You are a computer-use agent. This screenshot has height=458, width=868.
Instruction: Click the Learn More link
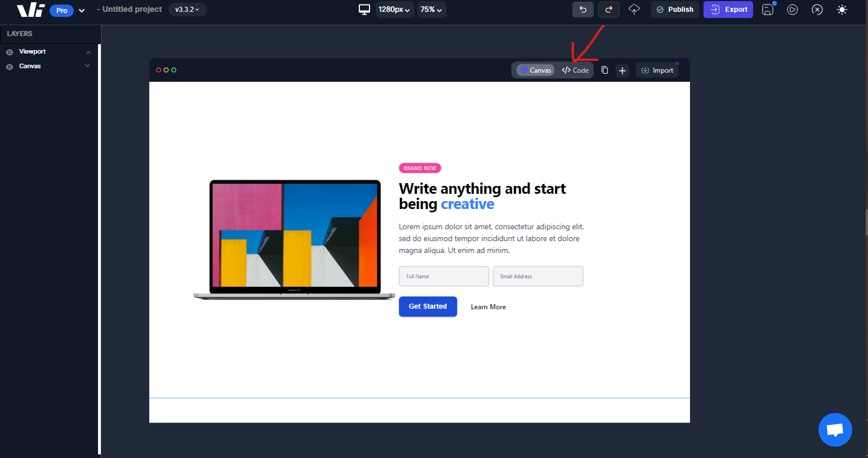coord(488,307)
